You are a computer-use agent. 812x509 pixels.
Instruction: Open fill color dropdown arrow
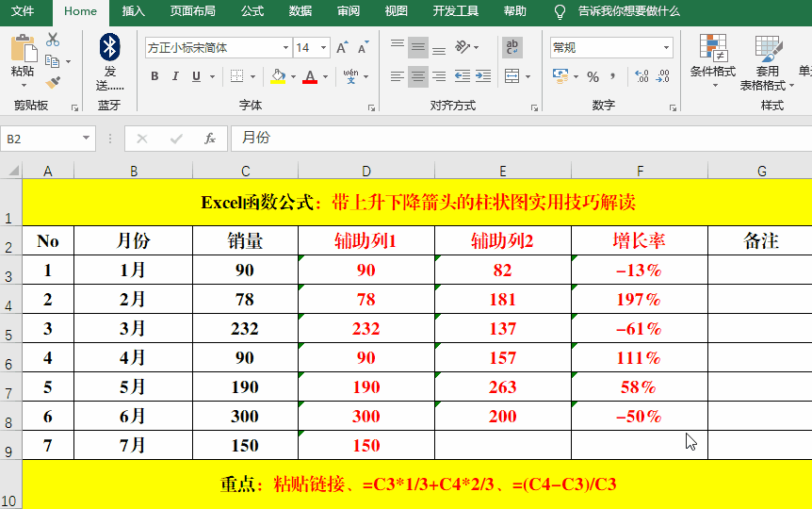pos(293,76)
